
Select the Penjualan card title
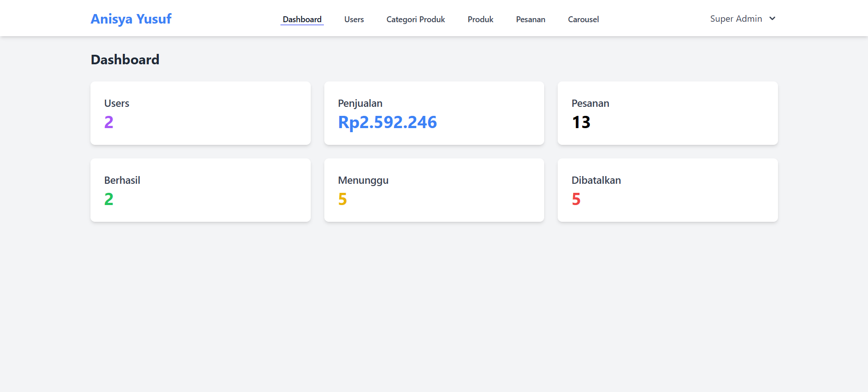[x=360, y=103]
